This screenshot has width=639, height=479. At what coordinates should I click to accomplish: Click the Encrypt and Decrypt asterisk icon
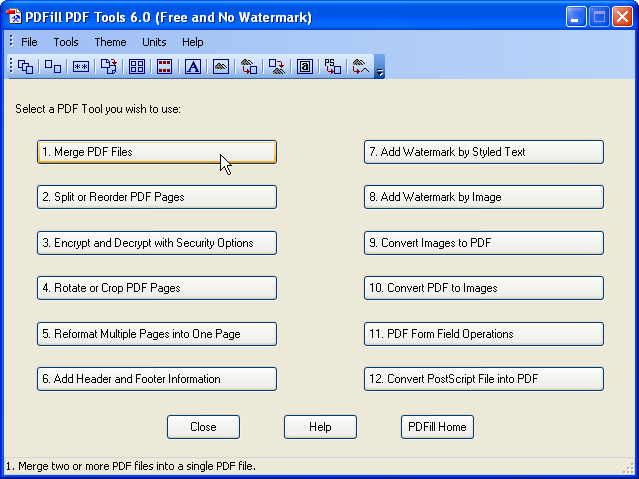coord(81,66)
